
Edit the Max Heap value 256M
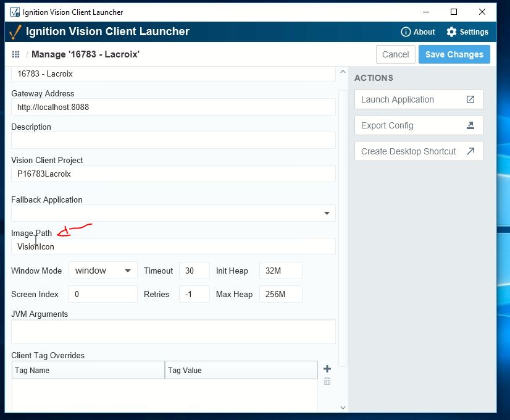point(281,294)
